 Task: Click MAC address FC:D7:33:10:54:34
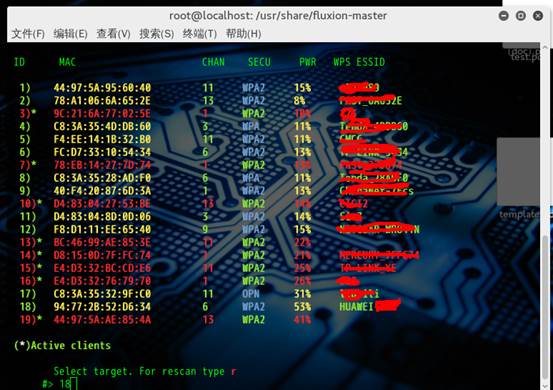(102, 152)
